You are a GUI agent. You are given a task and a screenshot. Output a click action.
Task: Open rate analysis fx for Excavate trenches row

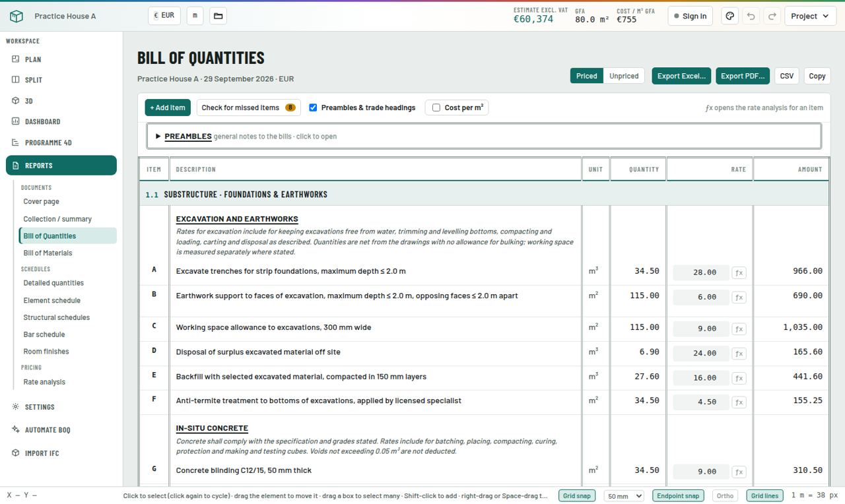tap(739, 272)
